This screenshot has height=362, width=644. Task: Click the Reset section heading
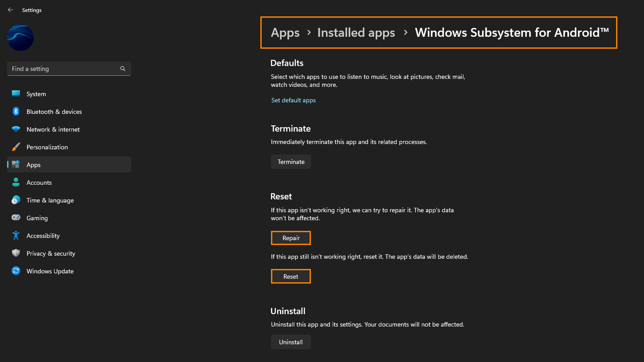(281, 196)
